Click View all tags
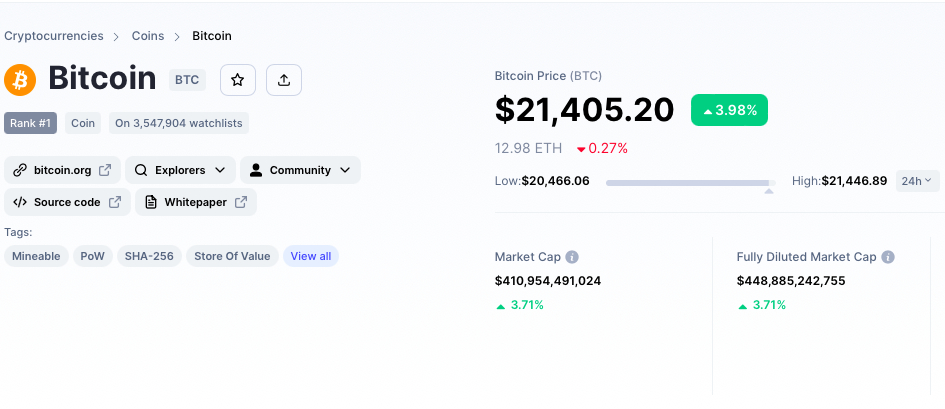The width and height of the screenshot is (945, 409). coord(311,256)
